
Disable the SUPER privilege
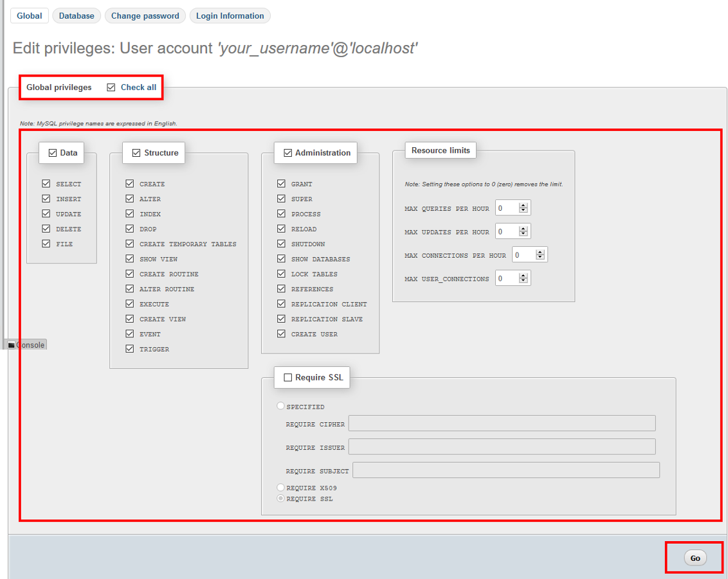coord(281,199)
